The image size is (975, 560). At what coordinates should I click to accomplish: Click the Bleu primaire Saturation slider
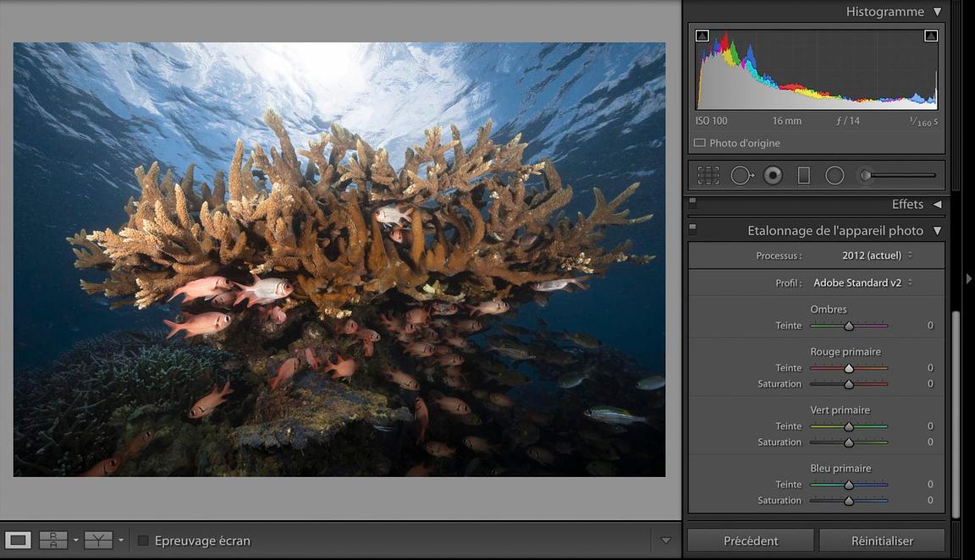849,500
